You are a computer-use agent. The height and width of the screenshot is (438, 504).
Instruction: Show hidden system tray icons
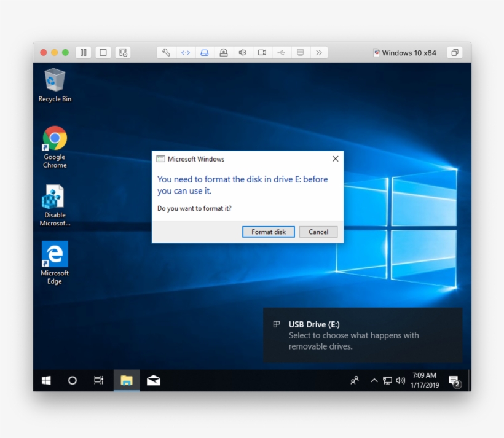coord(374,380)
